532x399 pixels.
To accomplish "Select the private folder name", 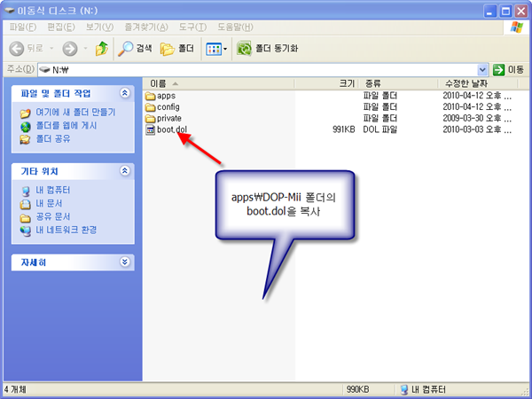I will tap(169, 119).
